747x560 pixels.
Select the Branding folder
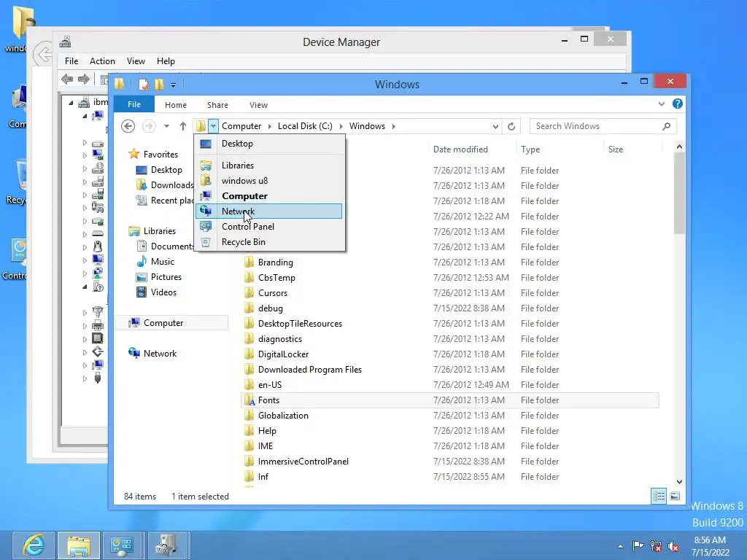(x=275, y=262)
